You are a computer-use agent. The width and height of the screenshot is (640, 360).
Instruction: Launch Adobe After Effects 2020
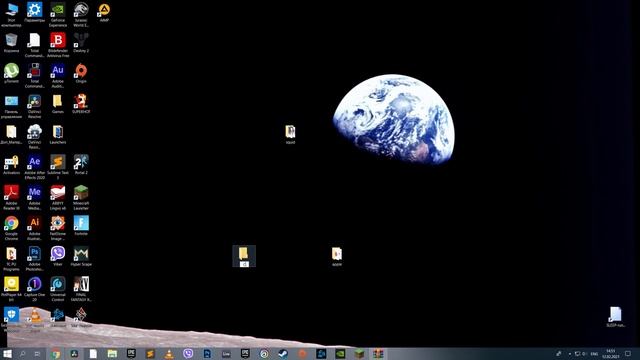click(35, 167)
